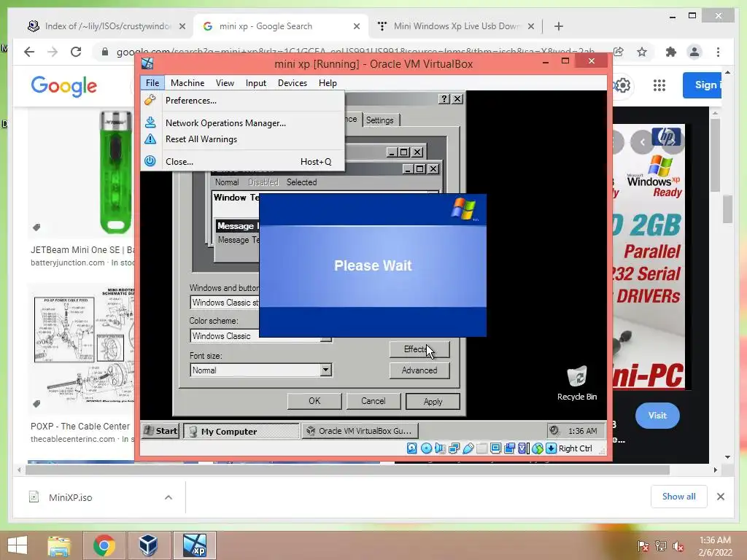Click the share page icon in address bar
The image size is (747, 560).
tap(619, 52)
